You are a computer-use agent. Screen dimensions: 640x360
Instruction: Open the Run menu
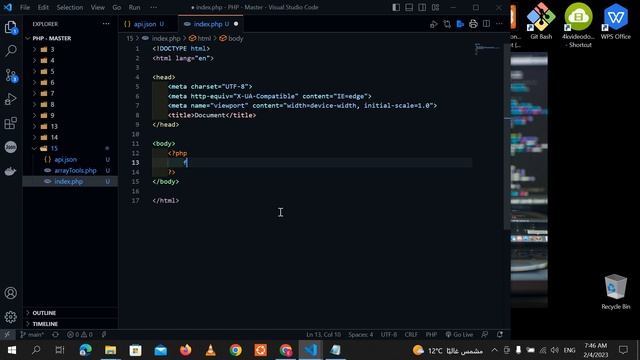(134, 7)
